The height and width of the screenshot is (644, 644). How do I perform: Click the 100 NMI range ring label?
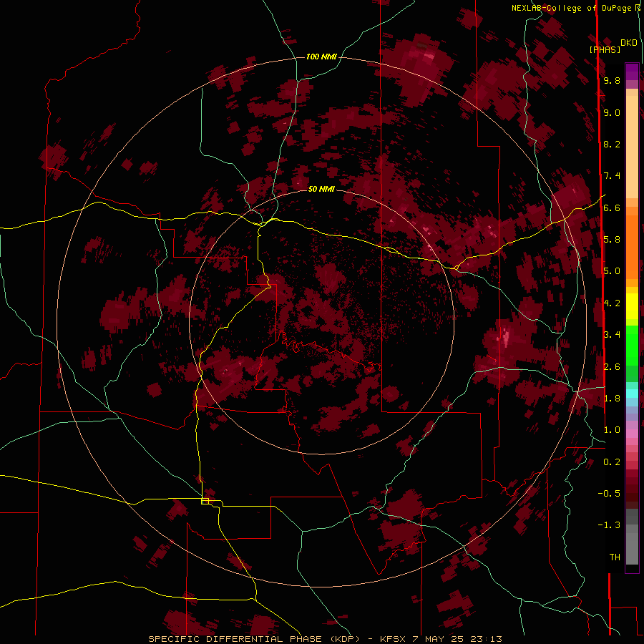point(321,57)
